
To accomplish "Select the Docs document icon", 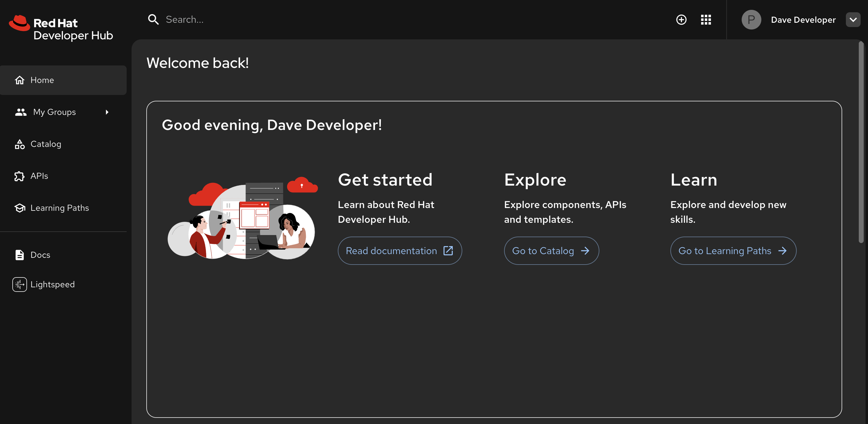I will pos(19,255).
